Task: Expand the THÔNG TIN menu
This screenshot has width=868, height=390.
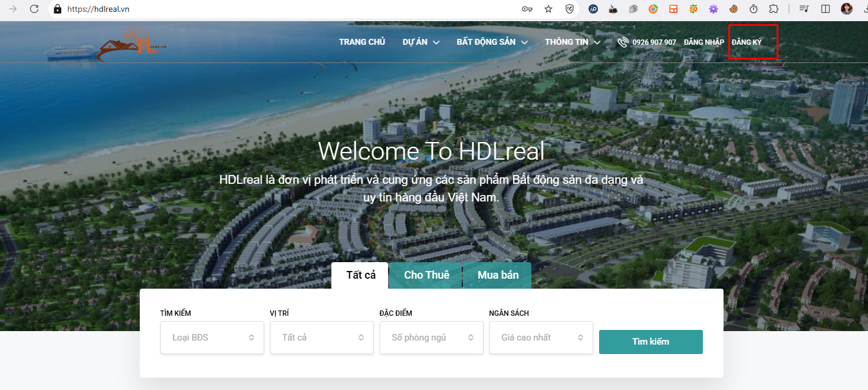Action: (x=573, y=42)
